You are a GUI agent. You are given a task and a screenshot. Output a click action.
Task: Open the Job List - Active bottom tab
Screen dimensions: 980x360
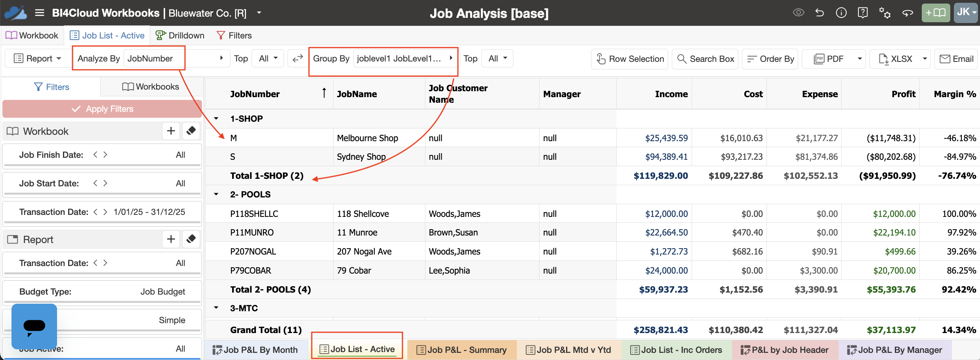[357, 349]
